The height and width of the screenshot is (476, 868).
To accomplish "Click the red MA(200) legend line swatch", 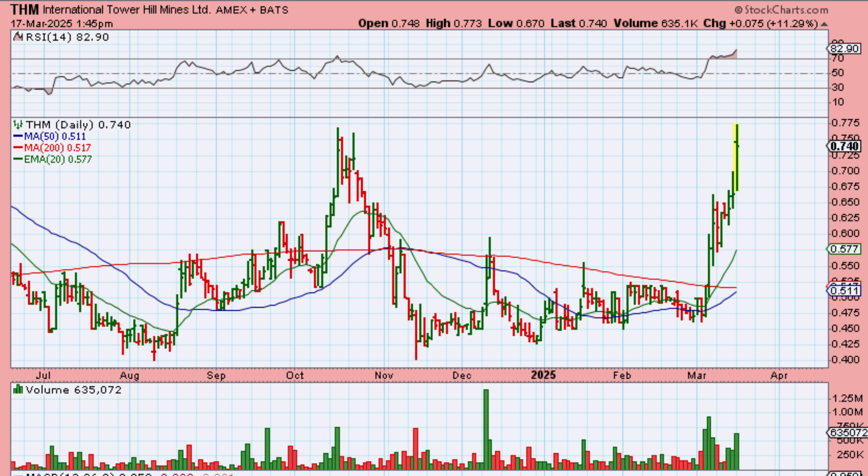I will click(x=18, y=148).
